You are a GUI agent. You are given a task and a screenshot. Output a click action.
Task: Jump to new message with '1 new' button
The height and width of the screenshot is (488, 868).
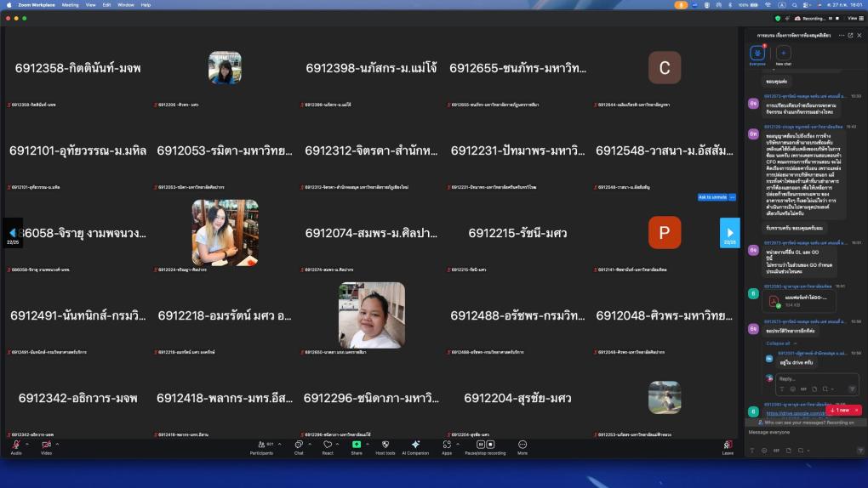click(x=843, y=410)
